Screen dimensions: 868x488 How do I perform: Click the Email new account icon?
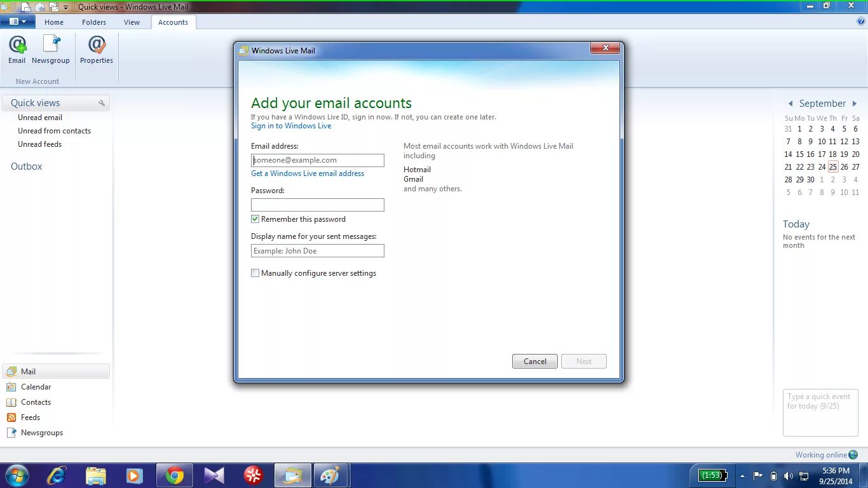(x=17, y=50)
